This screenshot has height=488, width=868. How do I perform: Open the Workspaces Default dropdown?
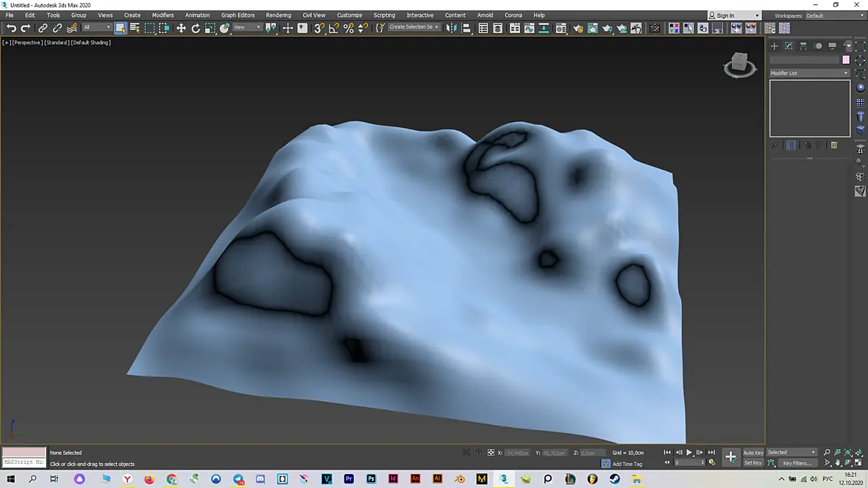836,15
